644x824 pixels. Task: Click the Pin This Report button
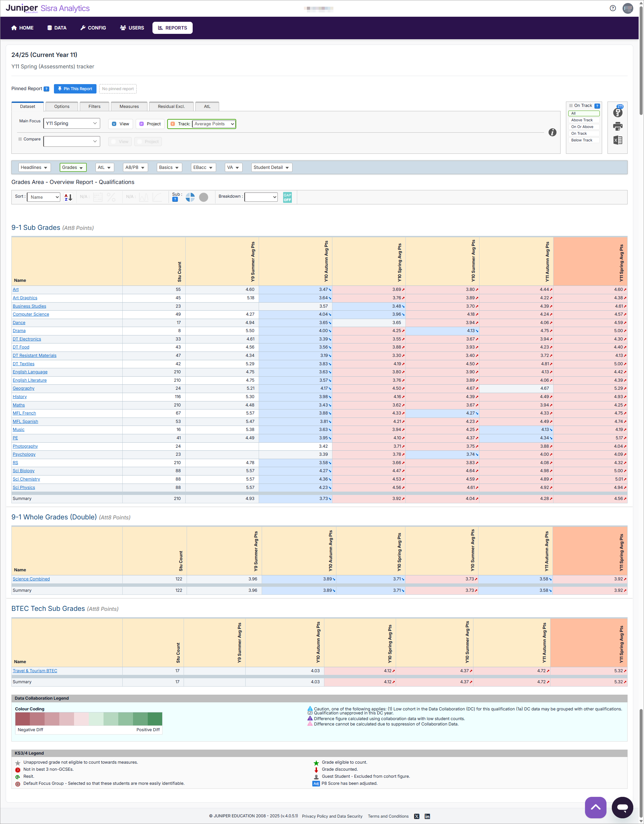click(75, 89)
